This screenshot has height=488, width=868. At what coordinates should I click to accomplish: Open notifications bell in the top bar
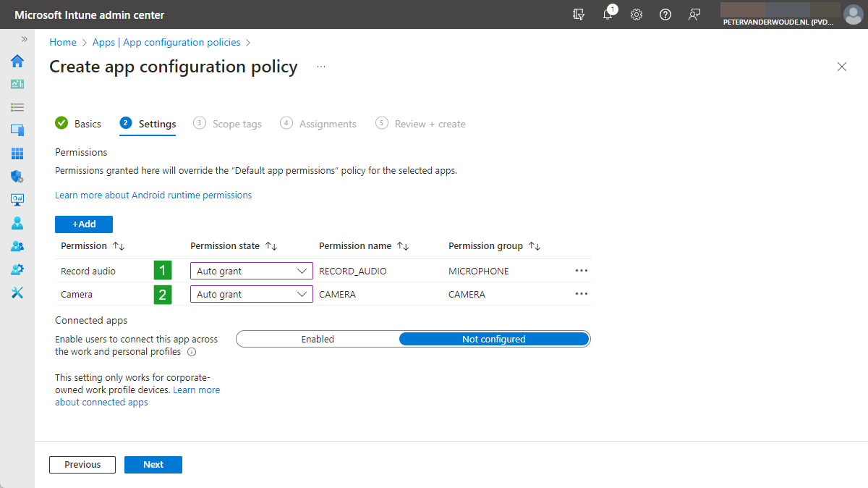pos(608,14)
